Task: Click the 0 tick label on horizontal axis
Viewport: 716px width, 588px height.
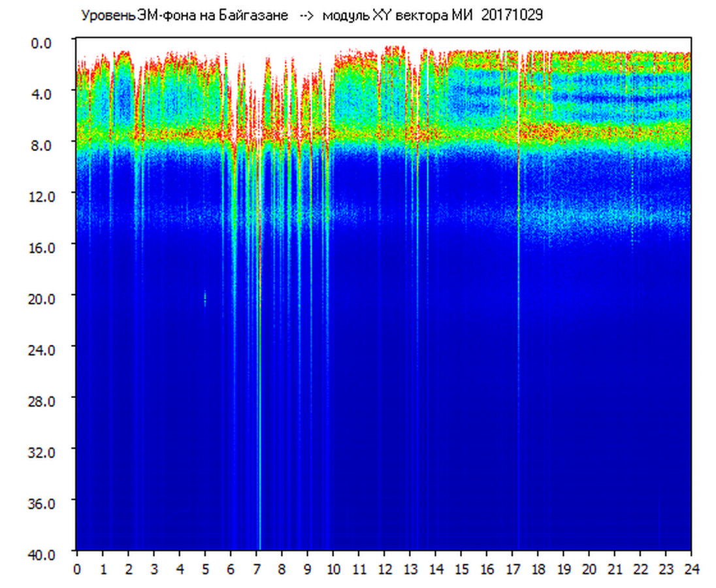Action: coord(77,569)
